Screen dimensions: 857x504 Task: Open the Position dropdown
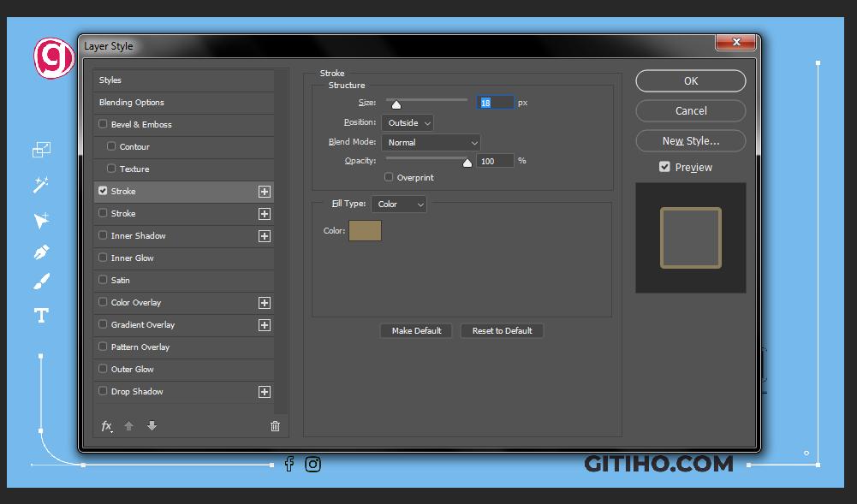[407, 122]
